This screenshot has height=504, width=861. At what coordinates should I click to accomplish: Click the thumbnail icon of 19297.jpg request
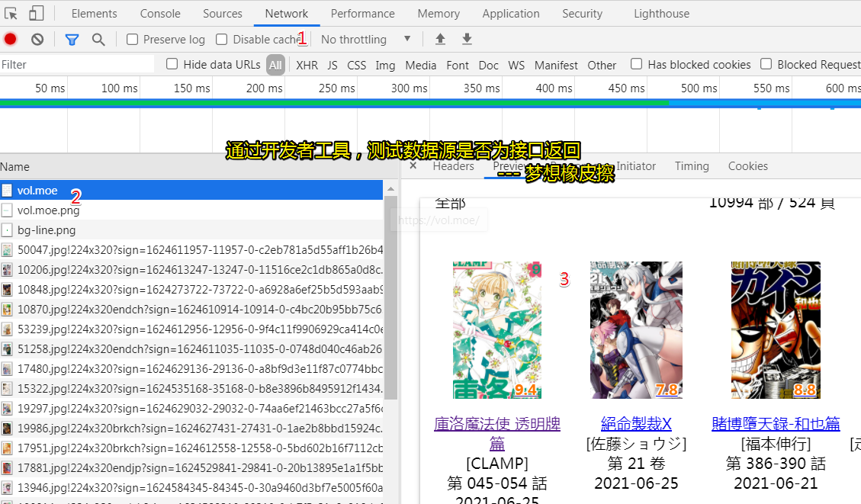pyautogui.click(x=7, y=408)
